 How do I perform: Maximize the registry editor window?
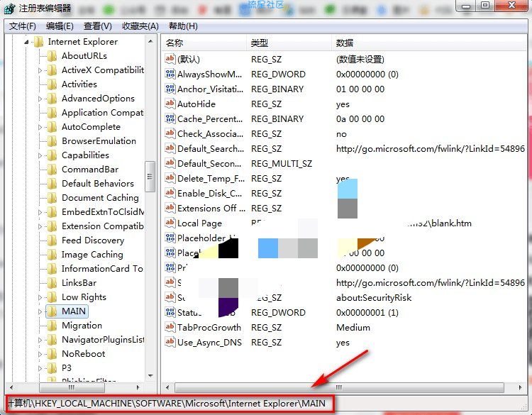pyautogui.click(x=485, y=6)
